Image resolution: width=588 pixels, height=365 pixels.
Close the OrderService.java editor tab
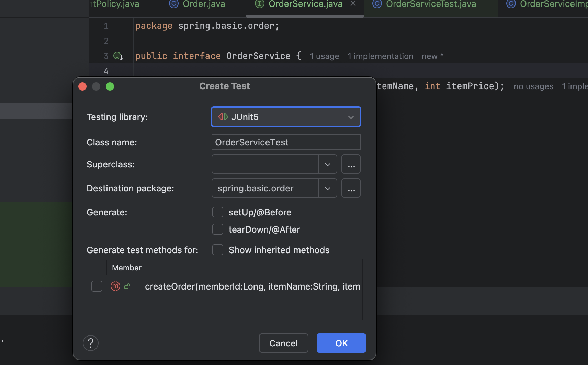coord(353,3)
